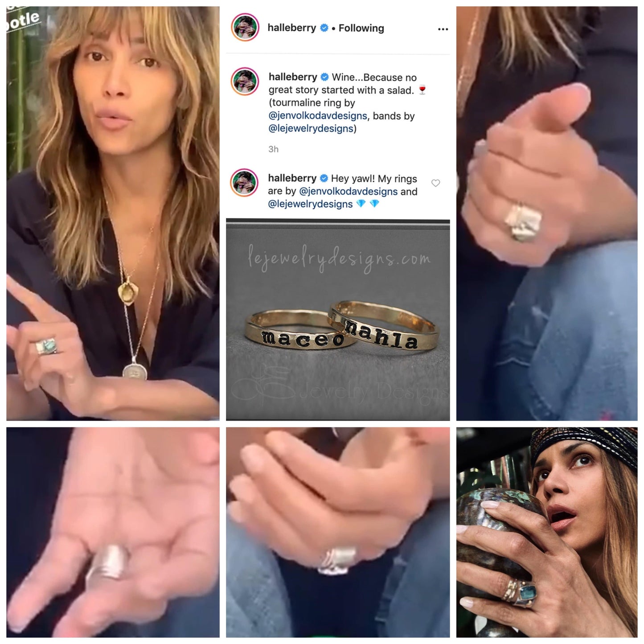The height and width of the screenshot is (644, 644).
Task: Open @lejewelrydesigns mention in the comment
Action: pos(310,204)
